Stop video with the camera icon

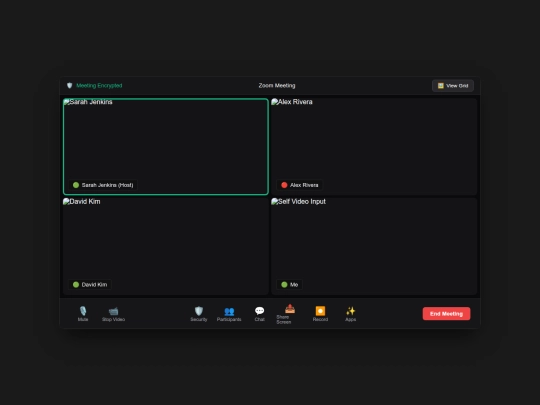pyautogui.click(x=113, y=314)
